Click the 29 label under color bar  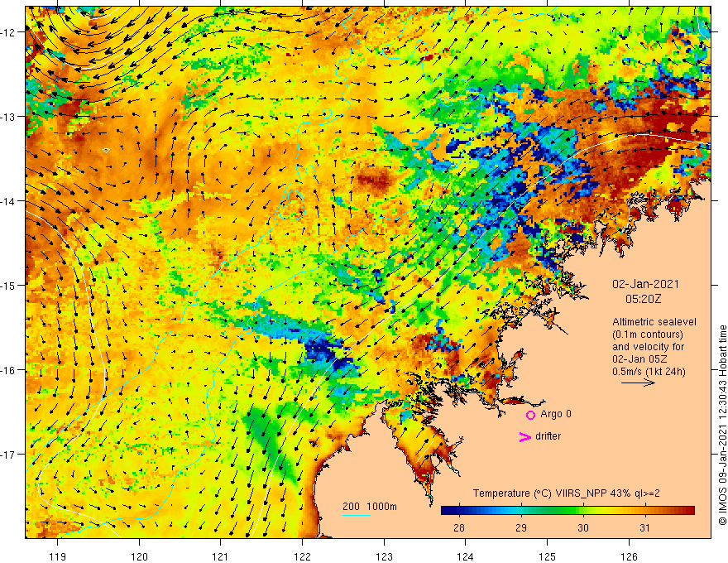[521, 527]
